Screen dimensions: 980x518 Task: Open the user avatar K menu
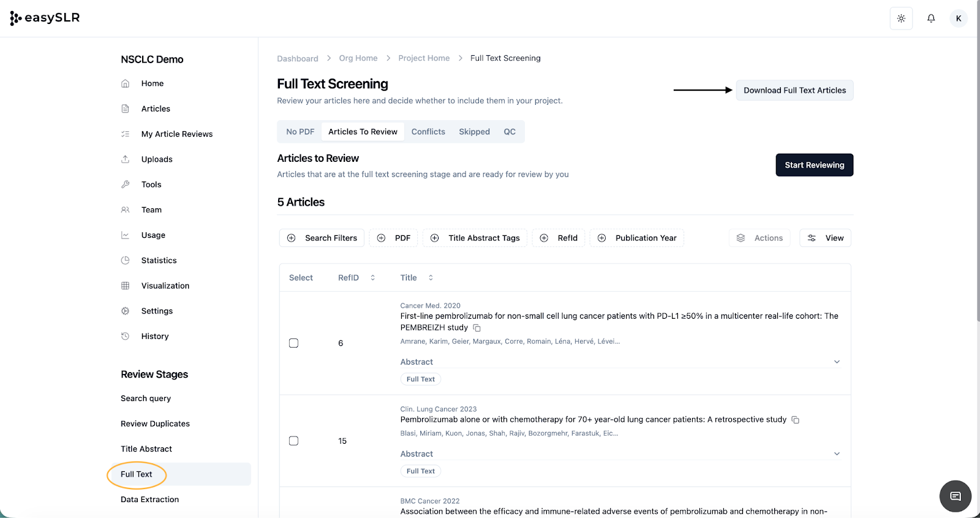pyautogui.click(x=959, y=18)
